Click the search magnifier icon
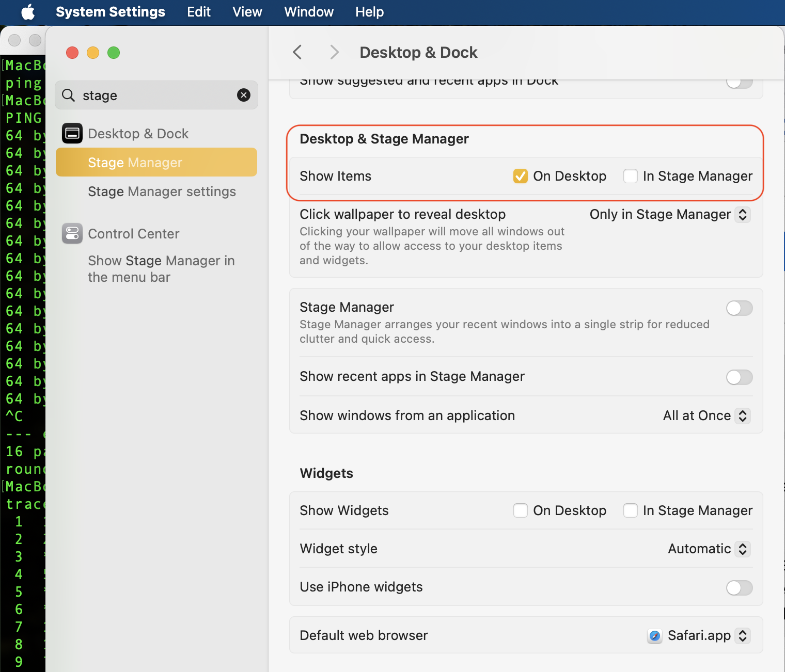785x672 pixels. click(x=68, y=95)
